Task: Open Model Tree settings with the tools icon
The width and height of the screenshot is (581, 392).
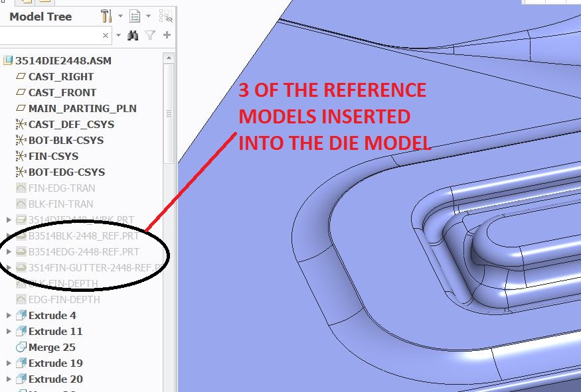Action: pos(106,17)
